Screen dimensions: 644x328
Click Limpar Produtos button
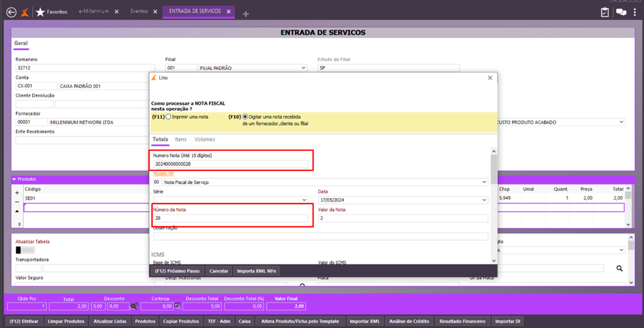(x=66, y=322)
